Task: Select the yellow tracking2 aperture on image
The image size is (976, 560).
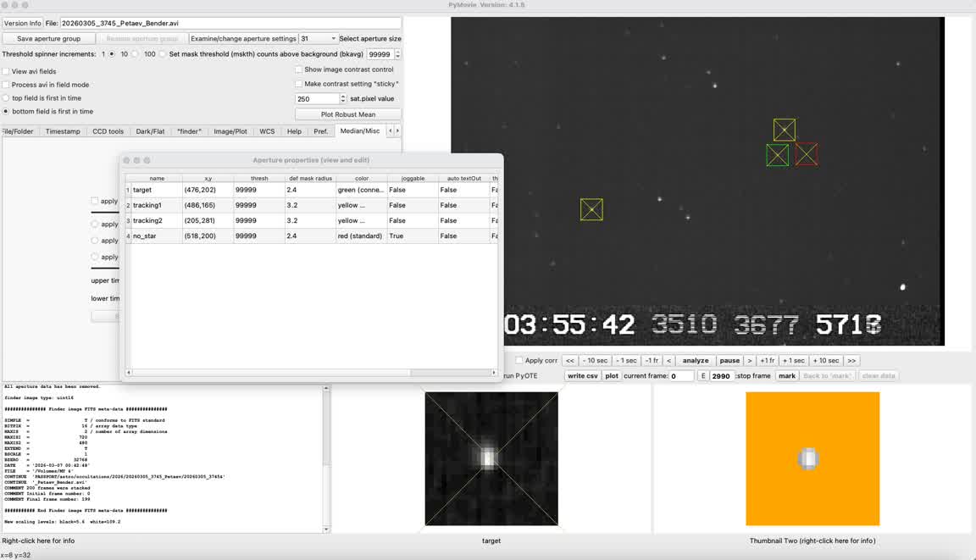Action: [591, 209]
